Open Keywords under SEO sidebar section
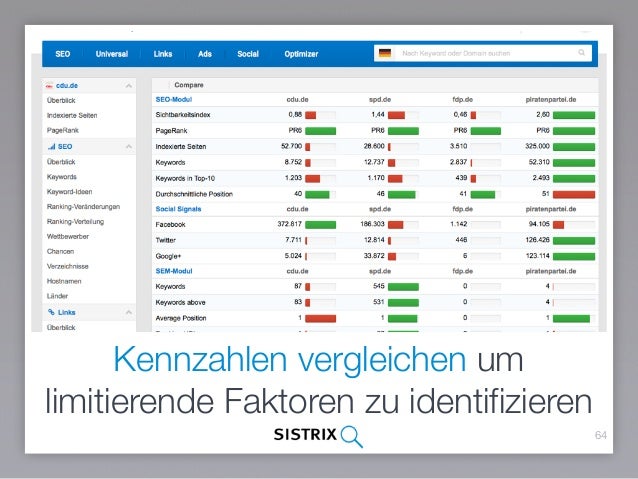The image size is (638, 479). [x=62, y=177]
